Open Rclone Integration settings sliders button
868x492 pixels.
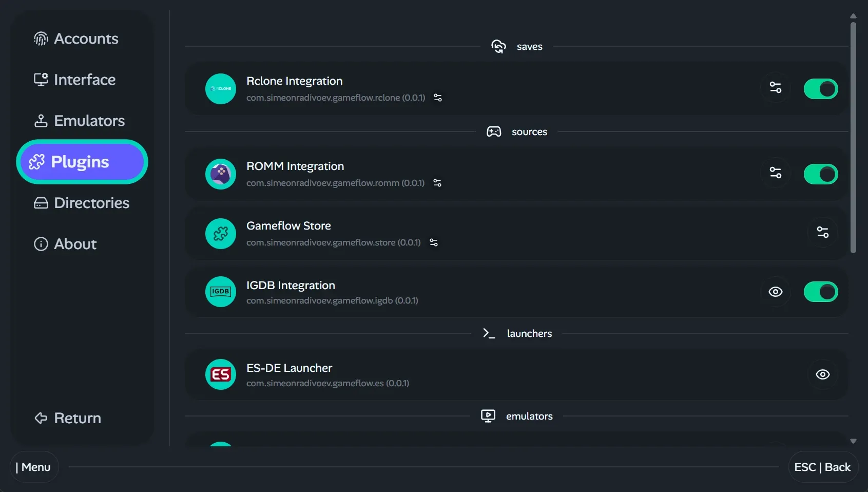point(776,88)
